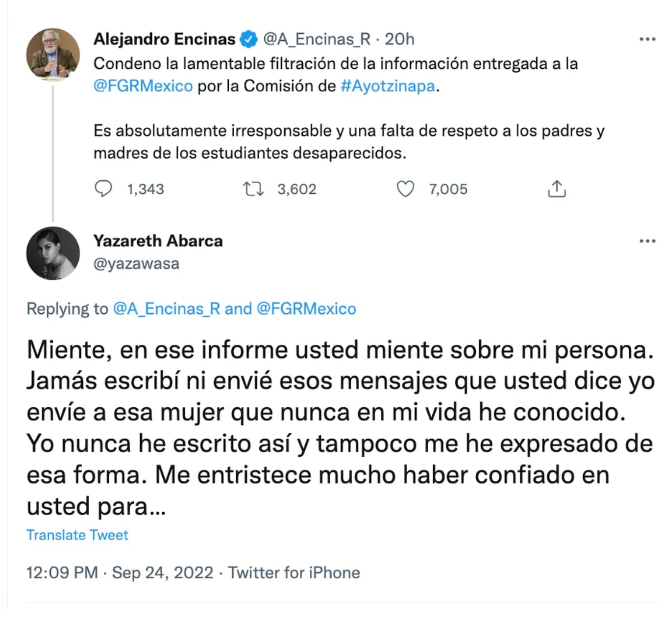The image size is (672, 620).
Task: Click Yazareth Abarca display name
Action: [x=158, y=241]
